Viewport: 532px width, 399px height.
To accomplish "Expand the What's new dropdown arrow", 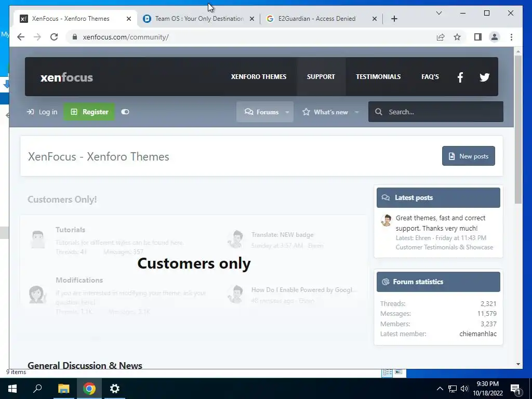I will (356, 112).
